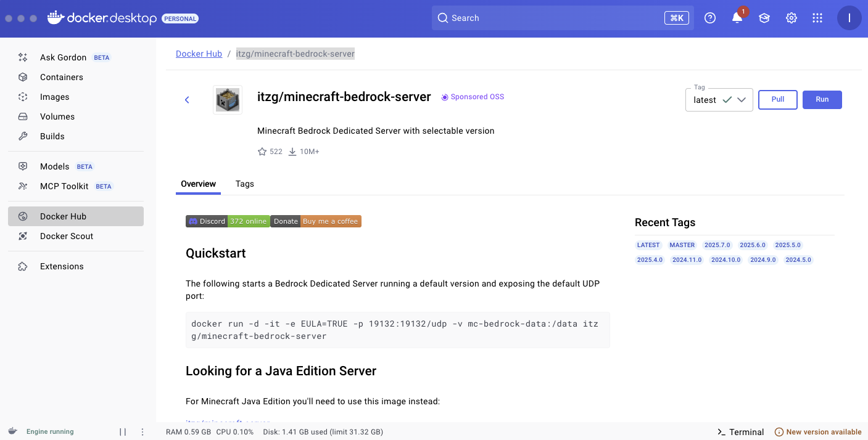868x440 pixels.
Task: Open the engine options three-dot menu
Action: pos(143,432)
